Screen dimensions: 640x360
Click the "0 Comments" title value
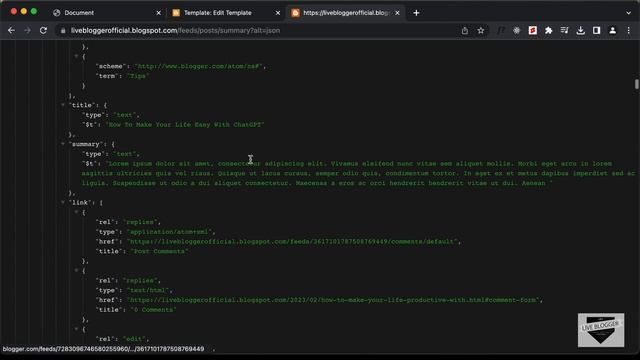tap(153, 310)
